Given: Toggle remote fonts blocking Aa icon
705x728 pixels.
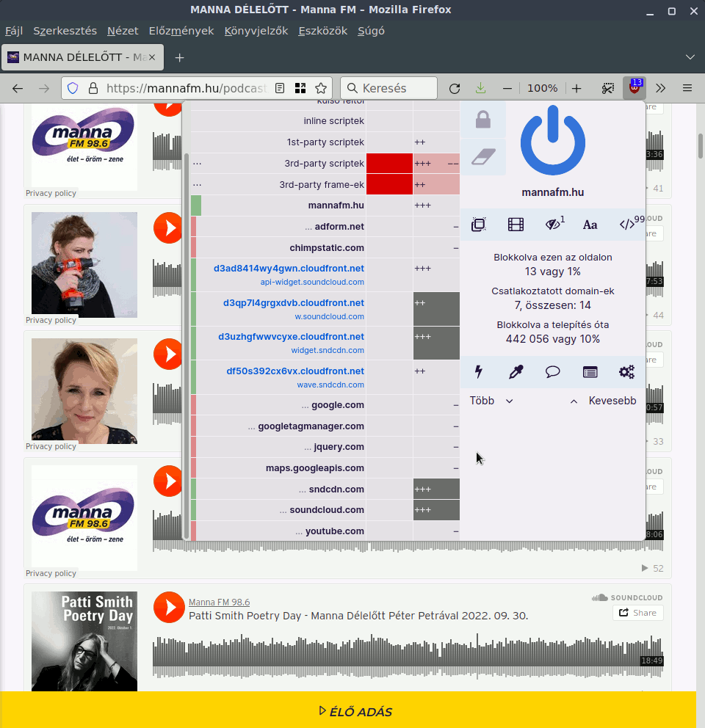Looking at the screenshot, I should coord(590,225).
